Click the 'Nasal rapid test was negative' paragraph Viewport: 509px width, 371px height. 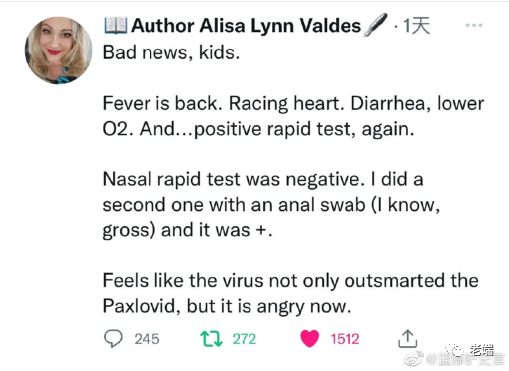coord(271,205)
